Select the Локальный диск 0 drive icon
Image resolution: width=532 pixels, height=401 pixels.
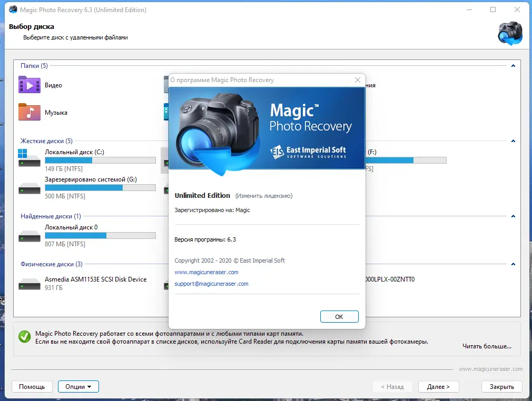29,236
